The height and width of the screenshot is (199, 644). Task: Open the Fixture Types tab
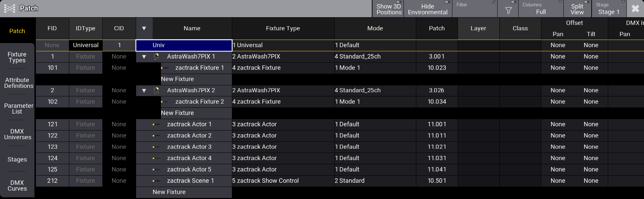pos(17,57)
